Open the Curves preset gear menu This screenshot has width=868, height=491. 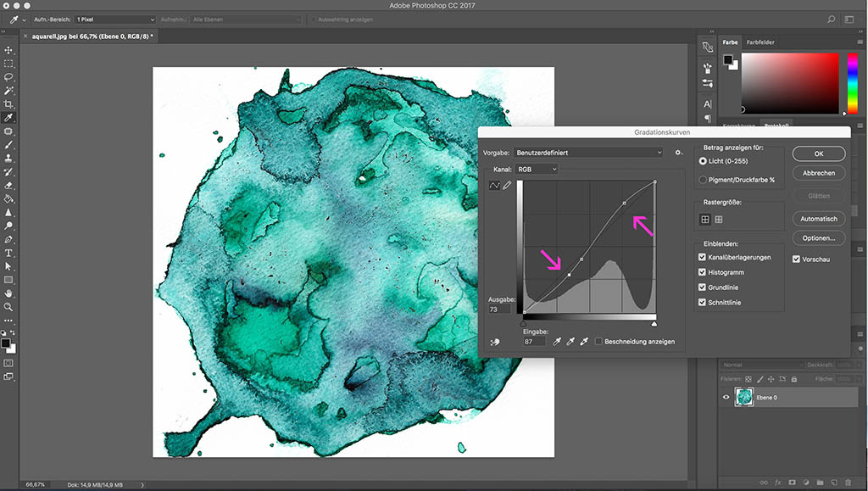(x=678, y=153)
